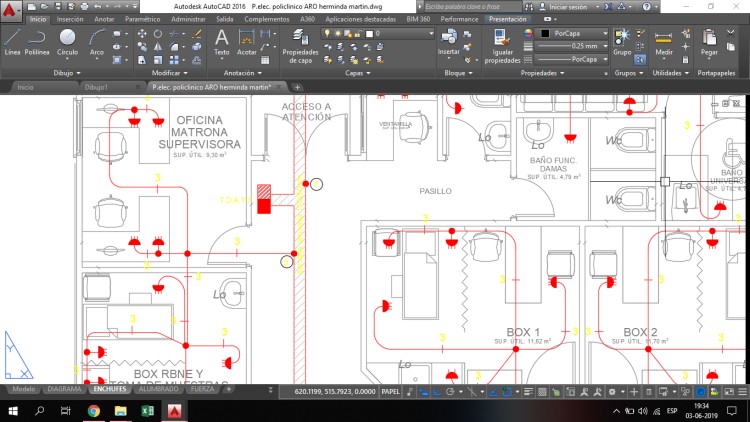Click the Help question mark icon

click(646, 7)
